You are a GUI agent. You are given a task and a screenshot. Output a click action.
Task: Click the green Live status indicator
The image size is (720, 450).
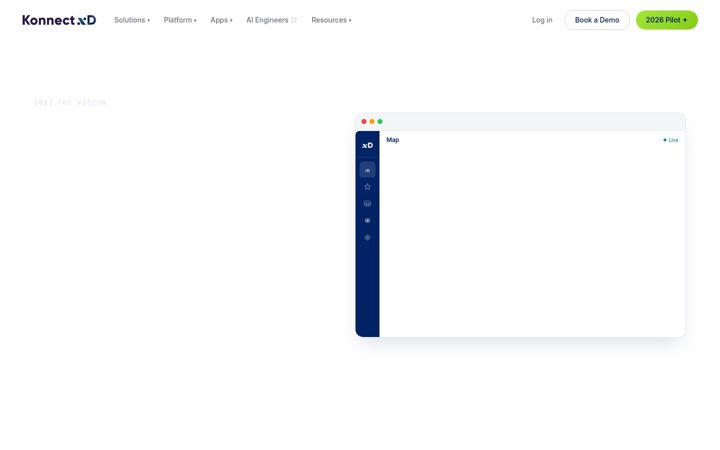pos(671,140)
